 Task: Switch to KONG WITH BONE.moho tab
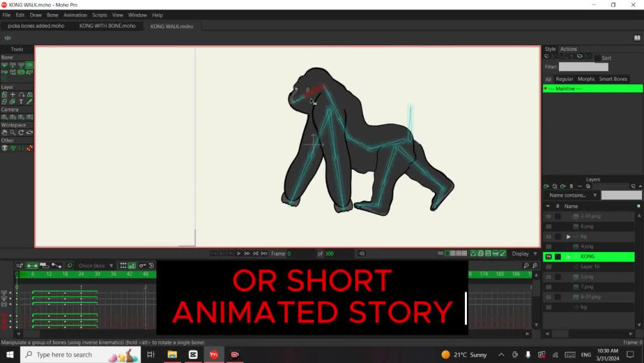click(107, 26)
